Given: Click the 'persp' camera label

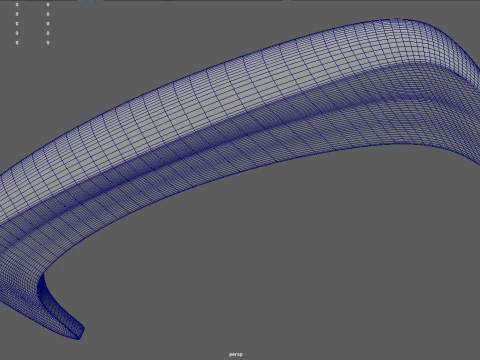Looking at the screenshot, I should point(236,354).
